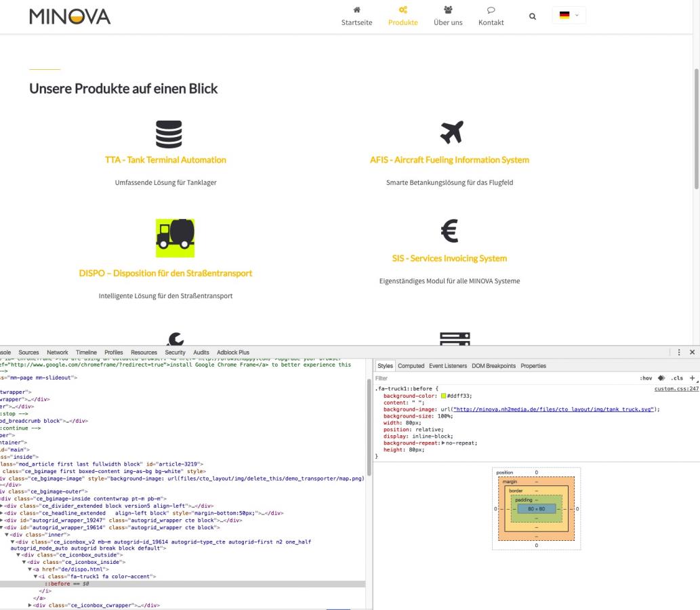Toggle the :hov element state panel
Image resolution: width=700 pixels, height=610 pixels.
coord(645,378)
